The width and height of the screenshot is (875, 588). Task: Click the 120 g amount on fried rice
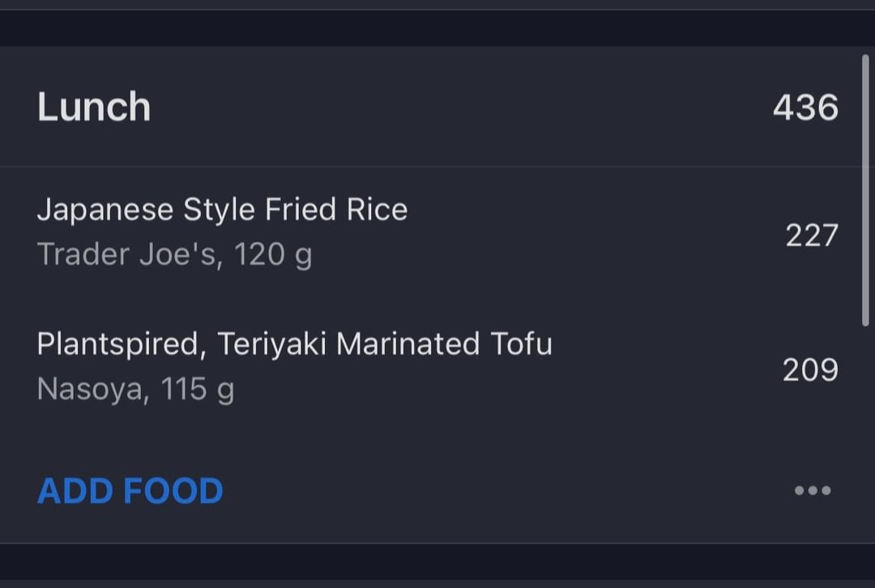coord(273,255)
